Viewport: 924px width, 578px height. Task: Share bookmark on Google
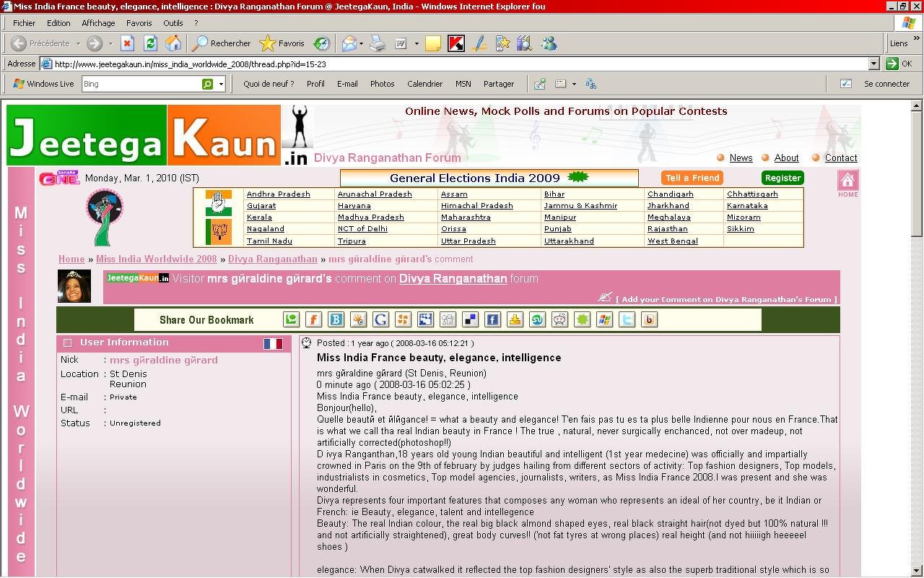click(380, 319)
